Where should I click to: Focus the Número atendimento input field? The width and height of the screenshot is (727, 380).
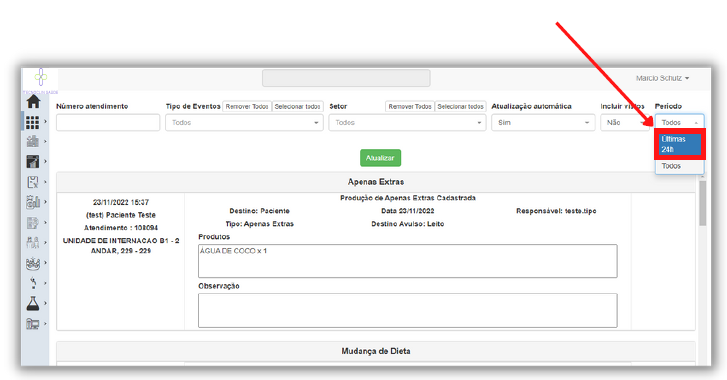pos(108,123)
